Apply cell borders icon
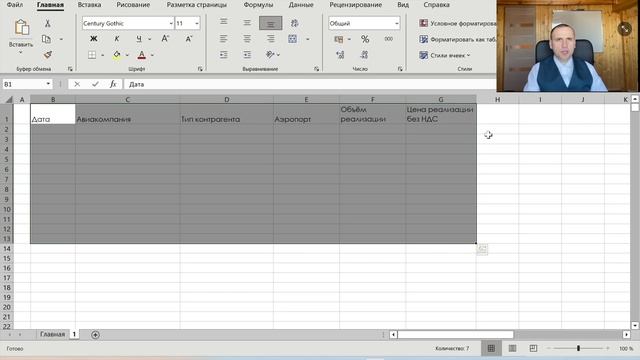 tap(92, 55)
